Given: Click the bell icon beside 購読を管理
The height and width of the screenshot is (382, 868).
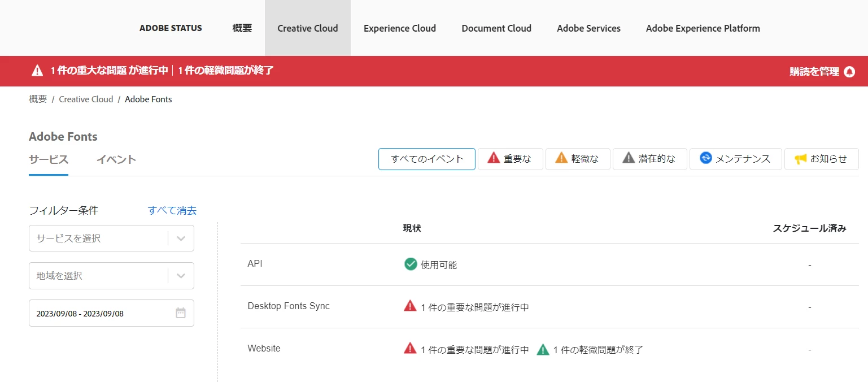Looking at the screenshot, I should click(849, 72).
